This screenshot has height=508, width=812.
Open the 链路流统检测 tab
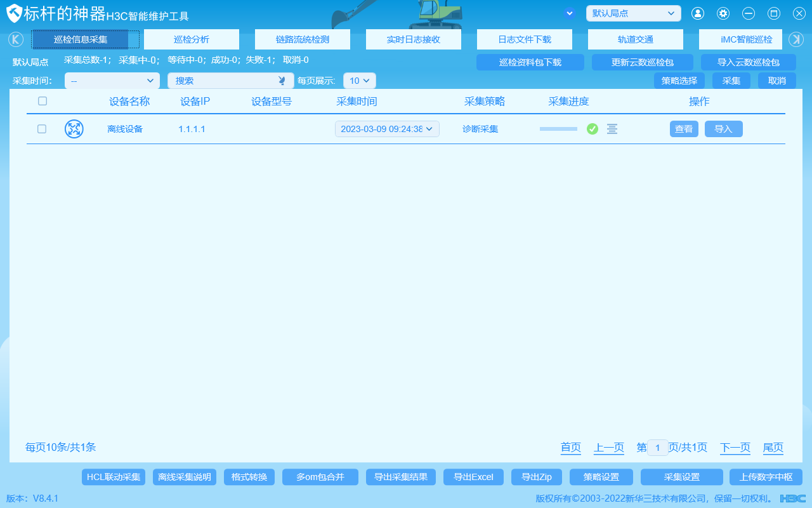click(x=303, y=39)
